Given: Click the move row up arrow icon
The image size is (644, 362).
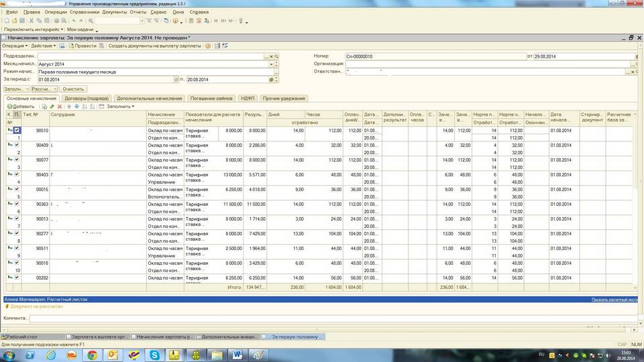Looking at the screenshot, I should (68, 107).
